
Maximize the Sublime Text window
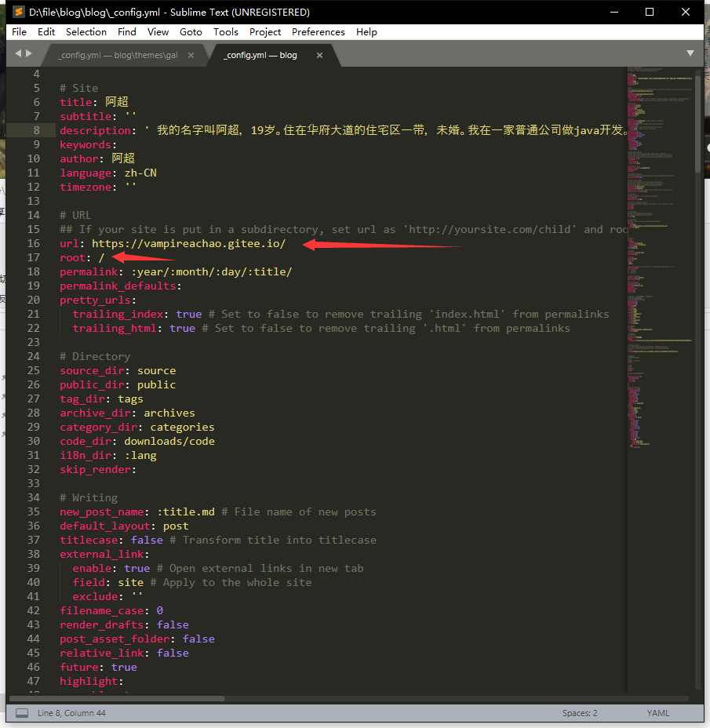pos(649,12)
